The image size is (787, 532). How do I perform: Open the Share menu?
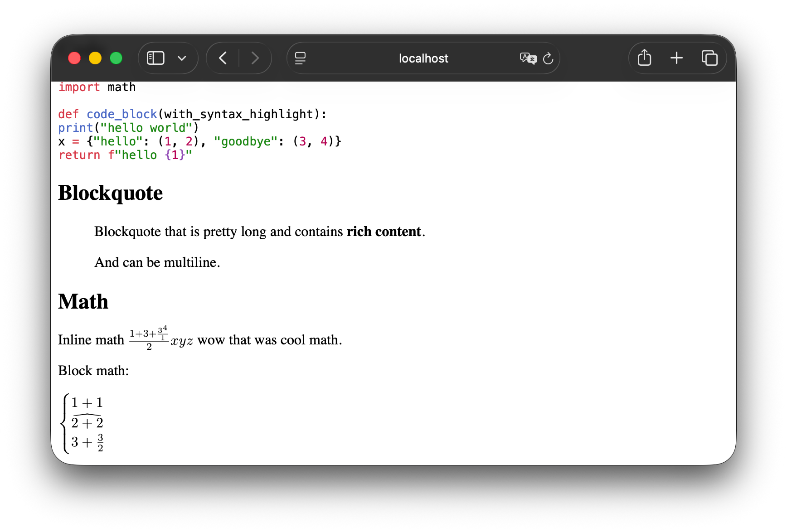(x=644, y=58)
